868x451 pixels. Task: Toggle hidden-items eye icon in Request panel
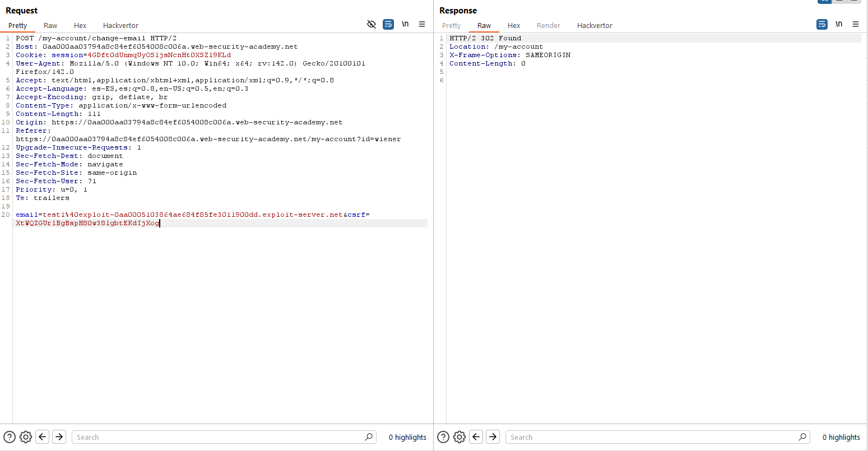371,24
